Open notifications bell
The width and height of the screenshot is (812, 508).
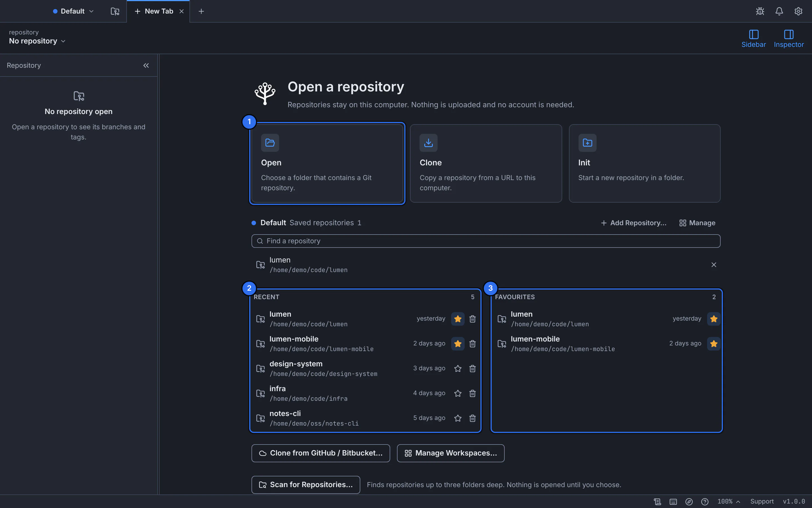pyautogui.click(x=779, y=11)
